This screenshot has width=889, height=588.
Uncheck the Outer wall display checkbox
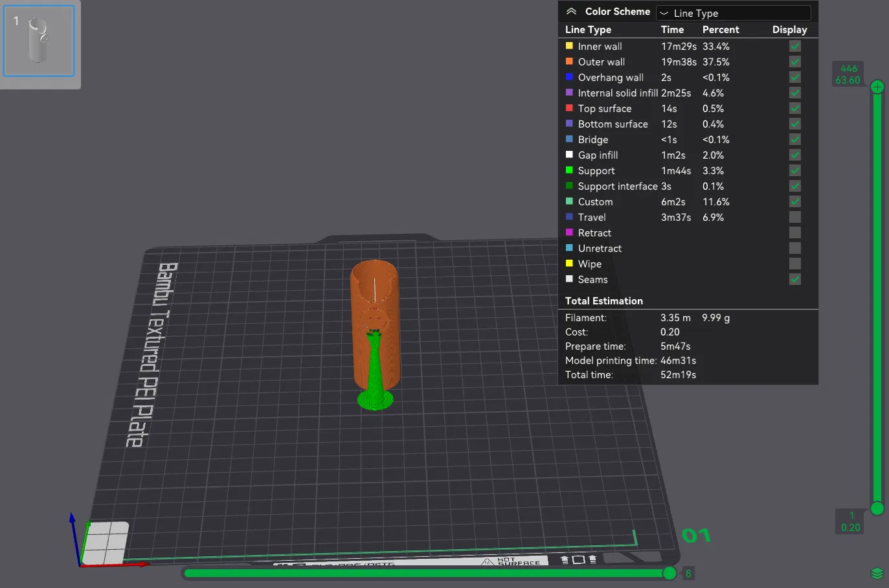coord(795,62)
